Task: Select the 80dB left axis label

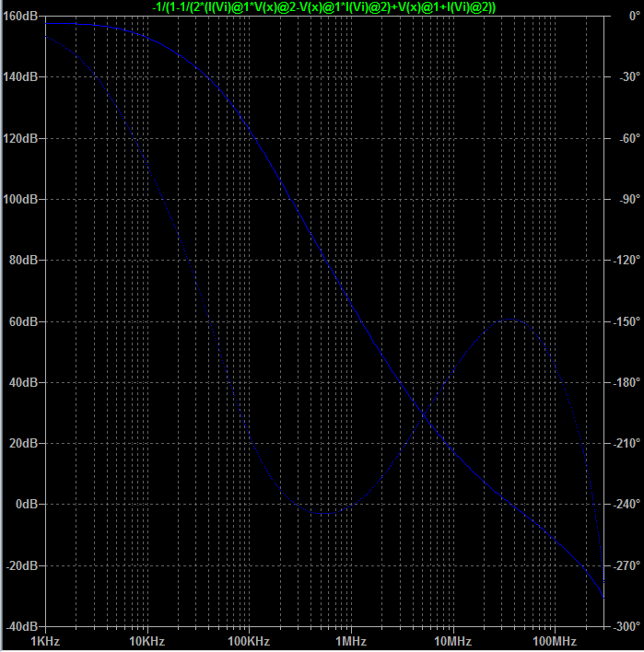Action: pyautogui.click(x=23, y=260)
